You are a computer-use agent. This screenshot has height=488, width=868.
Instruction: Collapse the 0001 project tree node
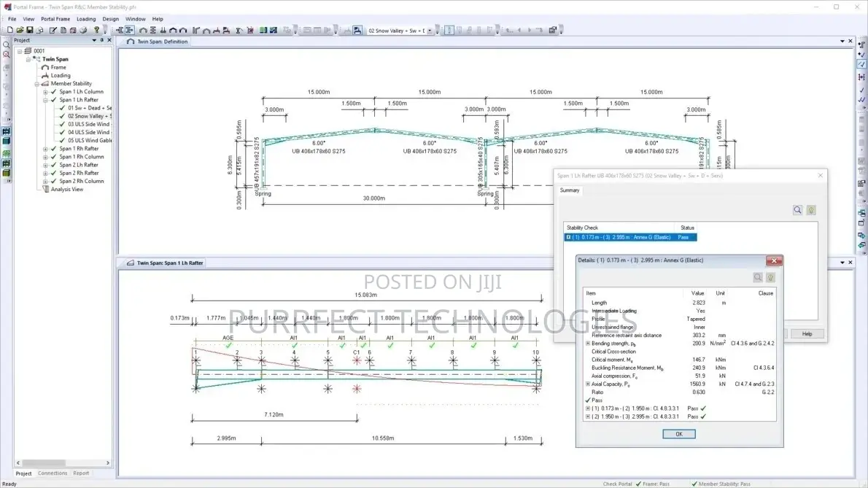(20, 51)
